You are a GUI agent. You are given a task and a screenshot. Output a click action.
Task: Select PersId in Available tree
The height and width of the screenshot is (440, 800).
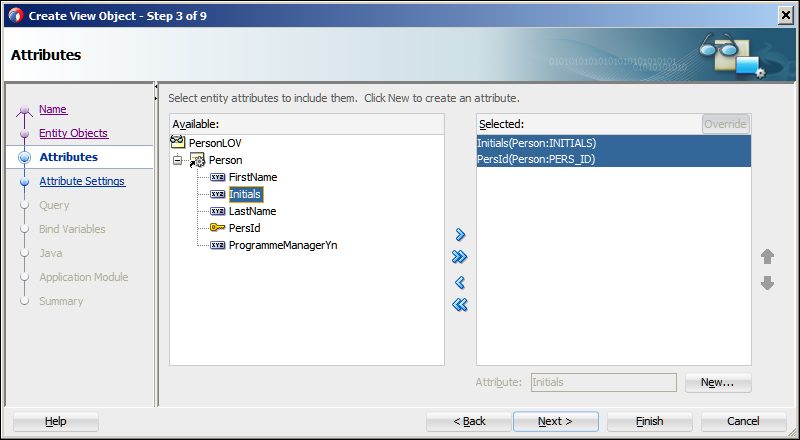coord(245,228)
